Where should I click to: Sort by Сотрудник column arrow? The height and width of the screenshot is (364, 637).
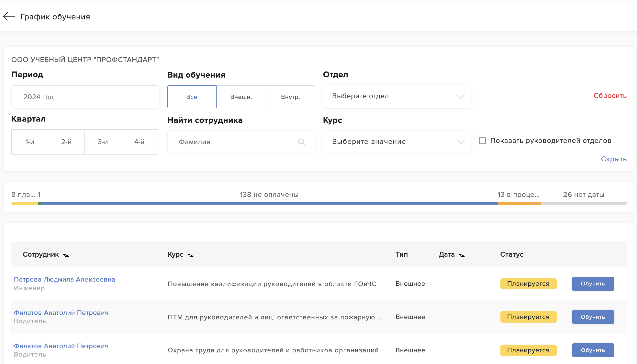coord(66,255)
